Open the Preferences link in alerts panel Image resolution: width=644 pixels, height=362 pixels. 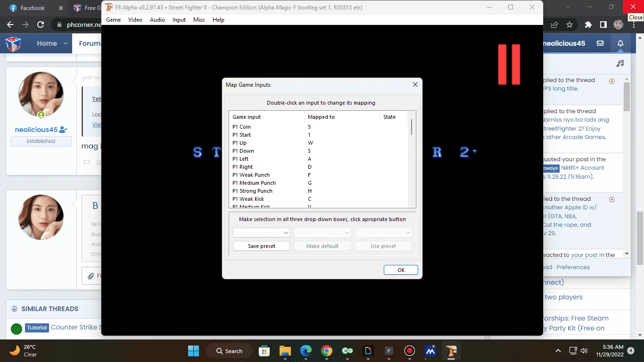(x=573, y=267)
